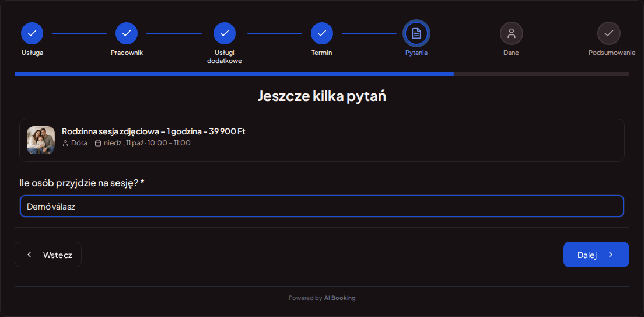Go back to the Pracownik step circle

click(127, 33)
